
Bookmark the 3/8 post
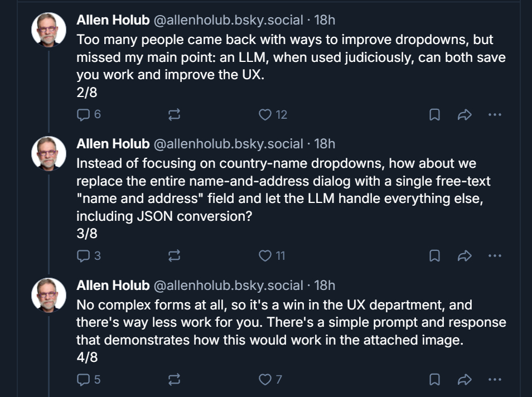point(434,256)
